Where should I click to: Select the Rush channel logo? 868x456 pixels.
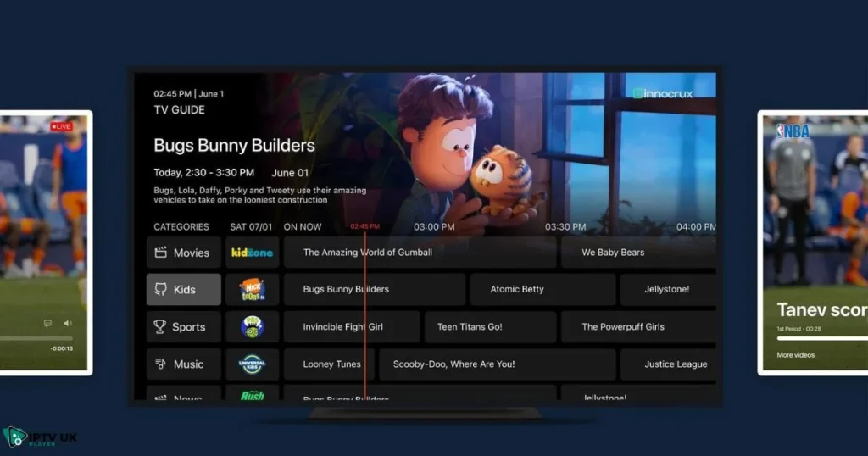[x=252, y=394]
